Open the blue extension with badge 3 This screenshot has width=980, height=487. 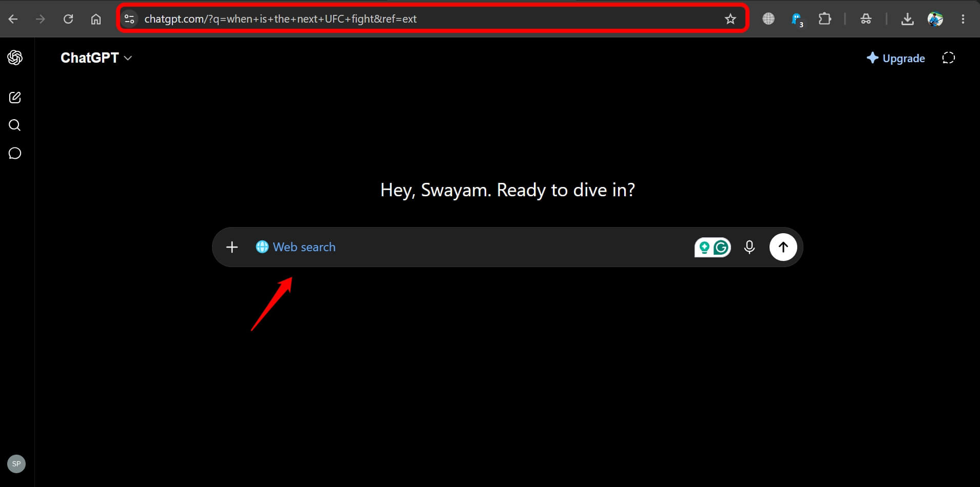point(797,20)
